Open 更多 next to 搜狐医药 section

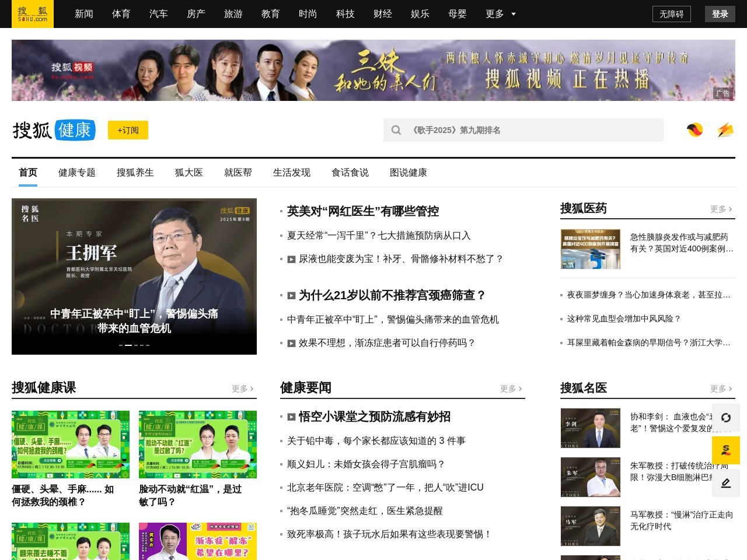point(720,209)
